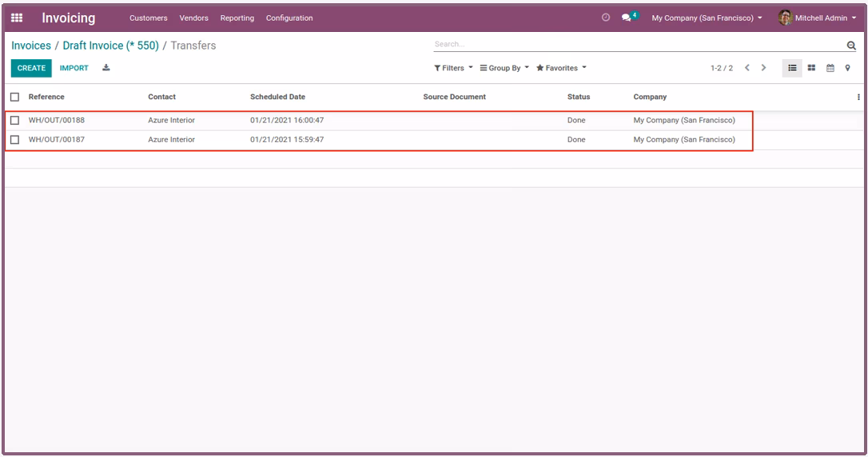Open the activities clock icon
Screen dimensions: 868x457
606,18
